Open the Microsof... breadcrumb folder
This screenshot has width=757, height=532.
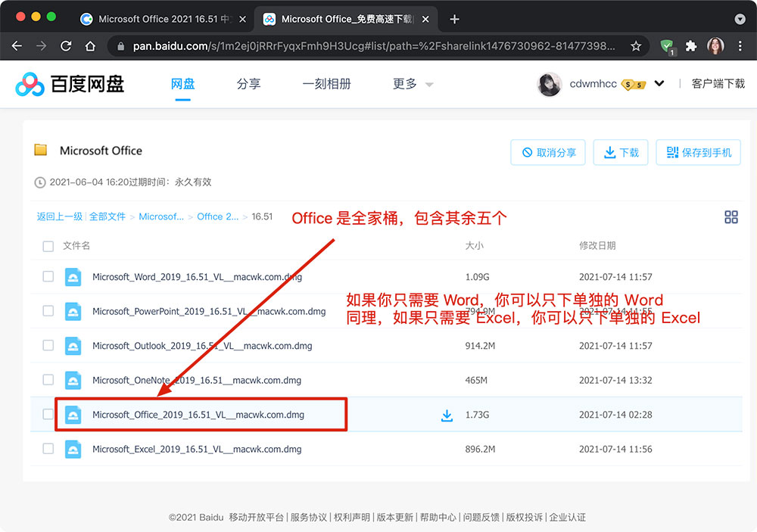coord(161,216)
